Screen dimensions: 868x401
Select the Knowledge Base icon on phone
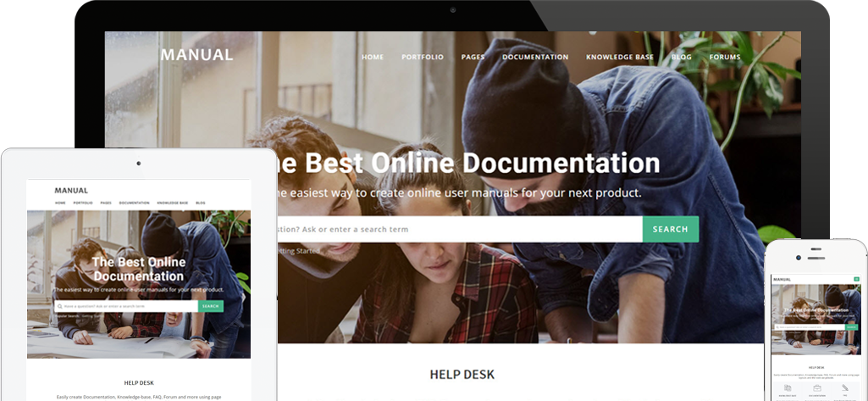coord(788,387)
